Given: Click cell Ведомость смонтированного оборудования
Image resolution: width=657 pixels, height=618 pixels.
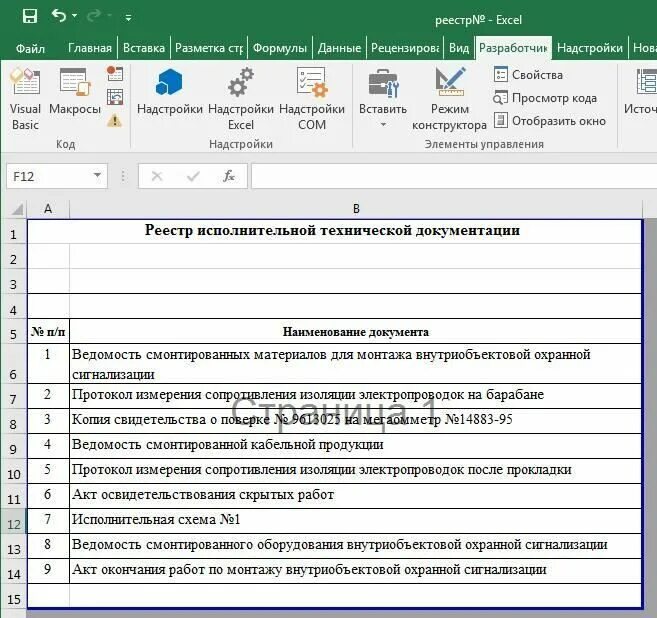Looking at the screenshot, I should (x=356, y=546).
